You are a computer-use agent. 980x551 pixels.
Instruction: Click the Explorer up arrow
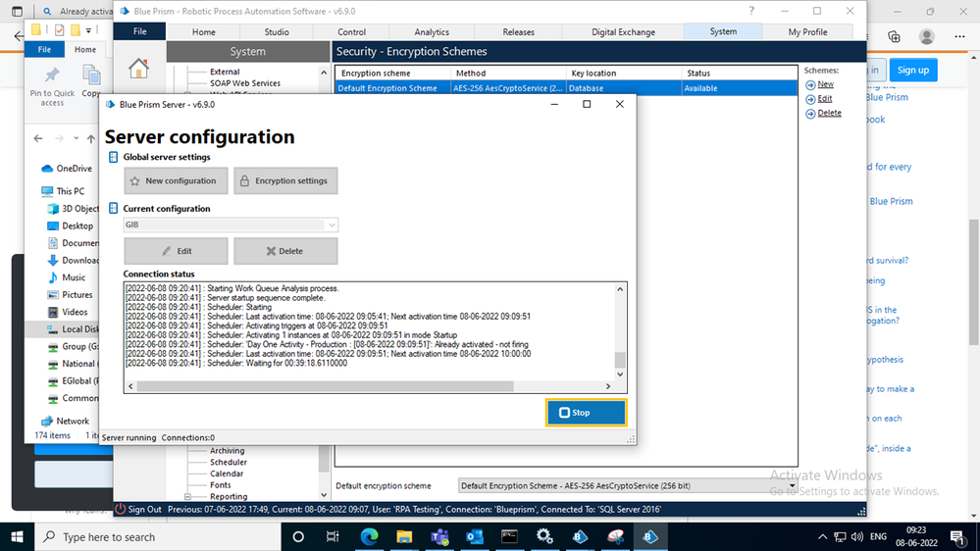(91, 138)
